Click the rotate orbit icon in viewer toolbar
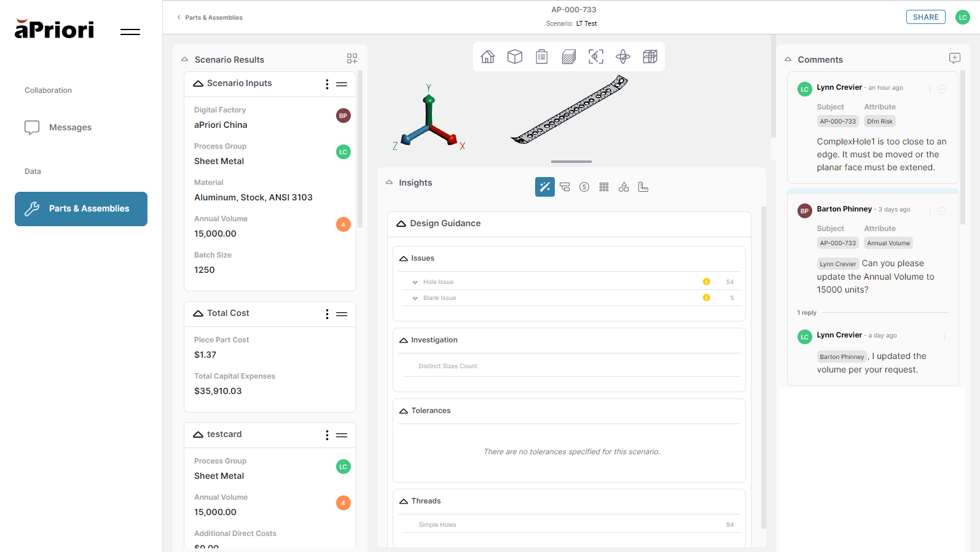Viewport: 980px width, 552px height. tap(623, 57)
